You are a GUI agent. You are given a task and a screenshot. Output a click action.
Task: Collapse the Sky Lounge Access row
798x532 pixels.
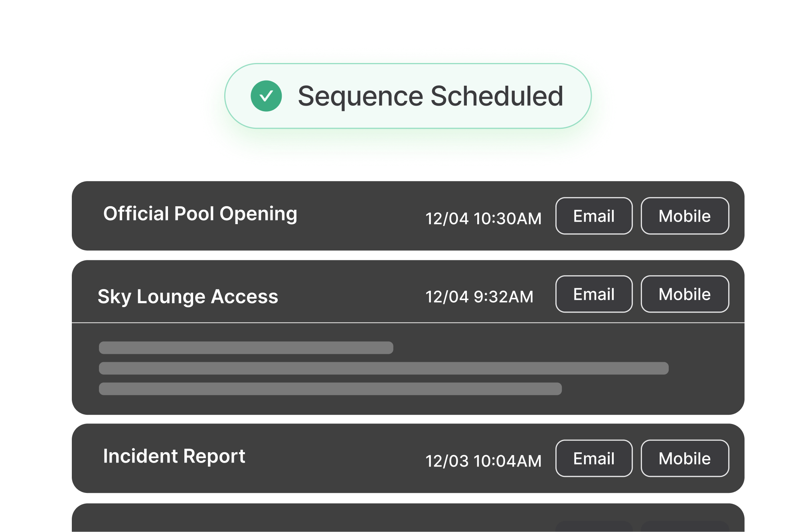pyautogui.click(x=188, y=297)
